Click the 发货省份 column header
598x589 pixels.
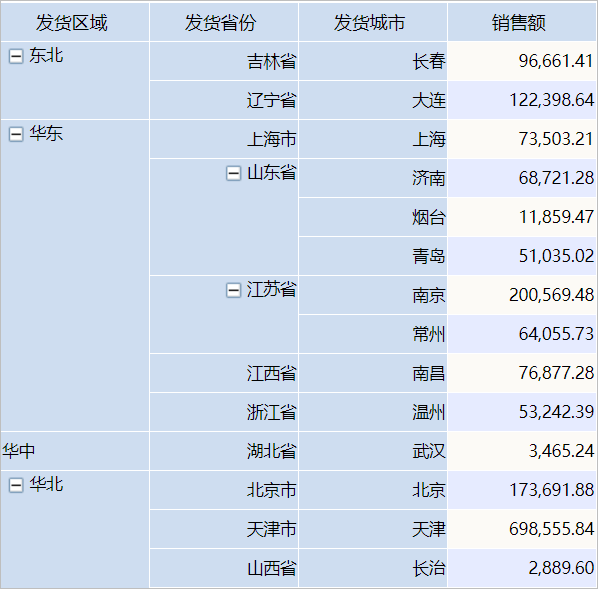click(x=224, y=21)
